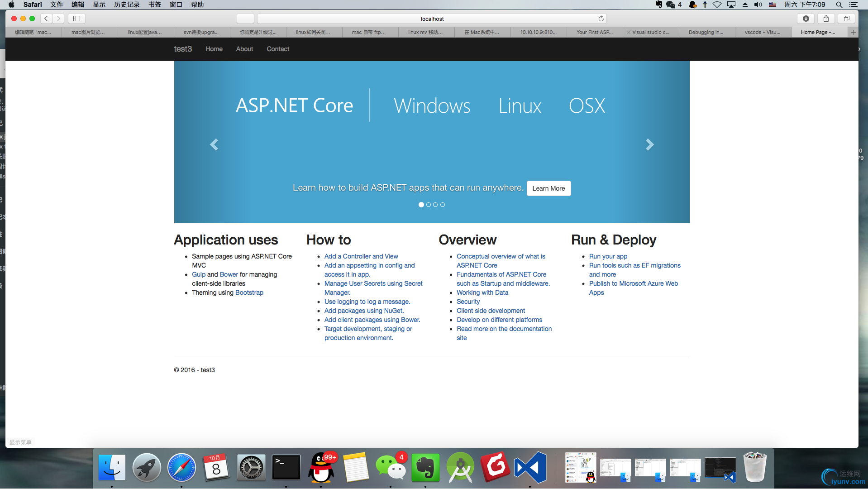
Task: Switch to the 'Debugging in...' tab
Action: point(706,32)
